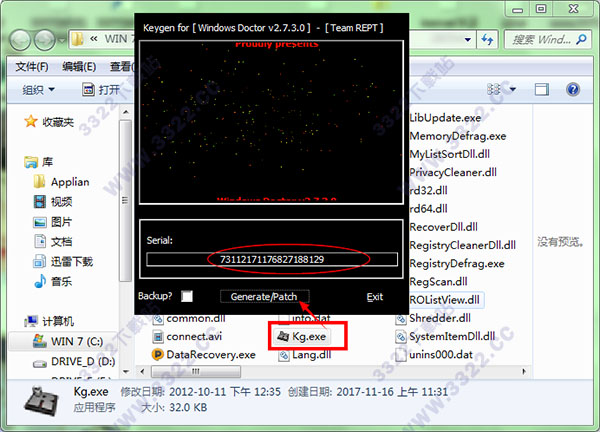Open the 组织 toolbar dropdown
This screenshot has height=432, width=600.
click(38, 90)
